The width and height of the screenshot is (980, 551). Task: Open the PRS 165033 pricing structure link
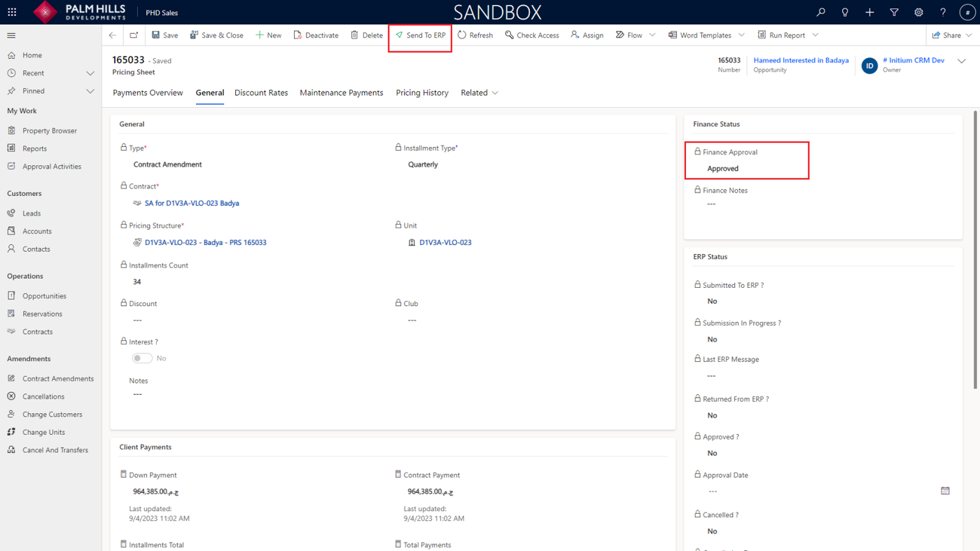point(205,242)
